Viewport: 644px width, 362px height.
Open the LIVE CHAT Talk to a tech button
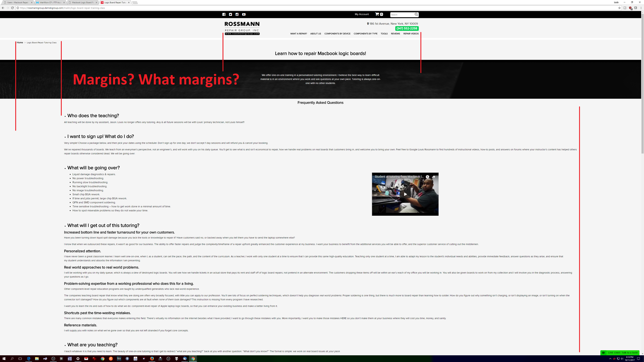[x=620, y=352]
